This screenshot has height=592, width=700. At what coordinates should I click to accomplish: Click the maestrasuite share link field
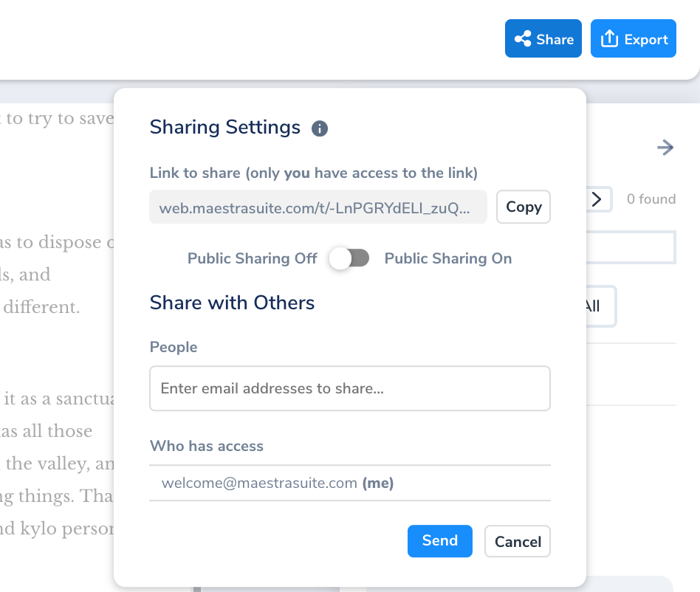pos(318,207)
